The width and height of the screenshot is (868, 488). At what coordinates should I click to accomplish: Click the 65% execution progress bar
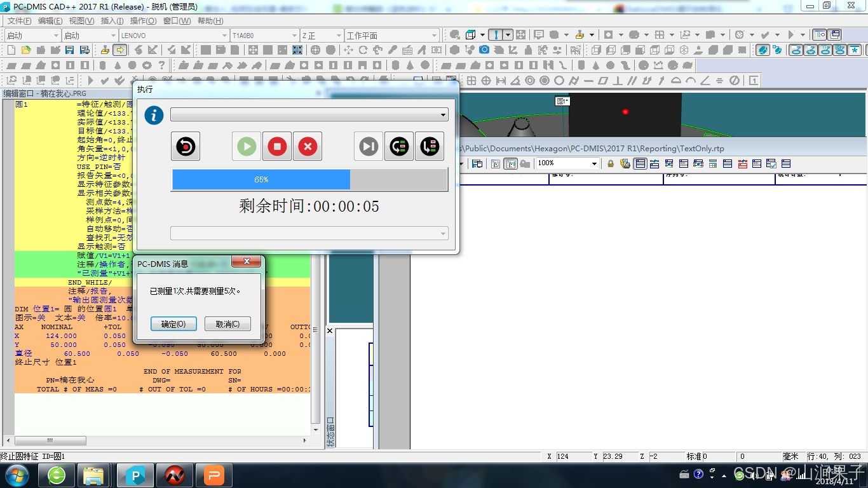(x=309, y=179)
